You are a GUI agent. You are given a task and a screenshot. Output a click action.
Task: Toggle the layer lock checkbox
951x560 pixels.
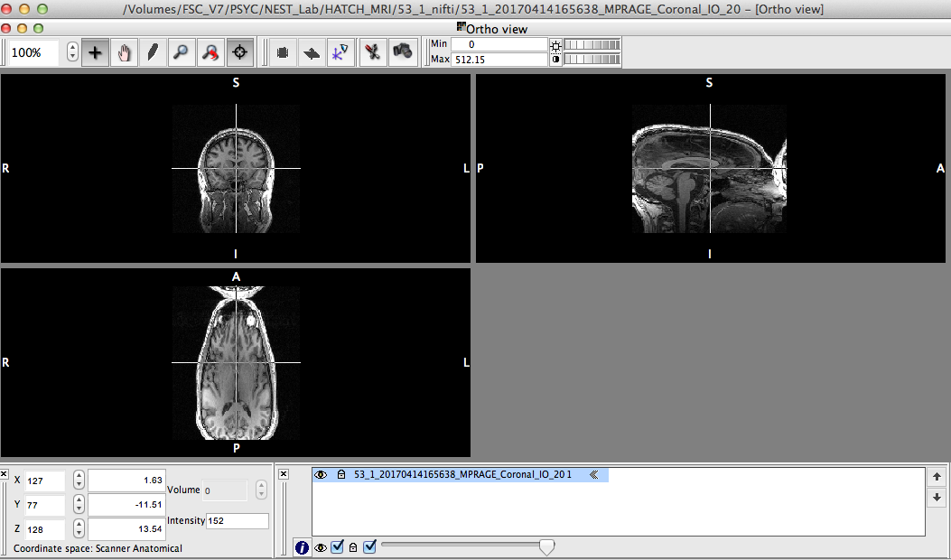point(368,546)
